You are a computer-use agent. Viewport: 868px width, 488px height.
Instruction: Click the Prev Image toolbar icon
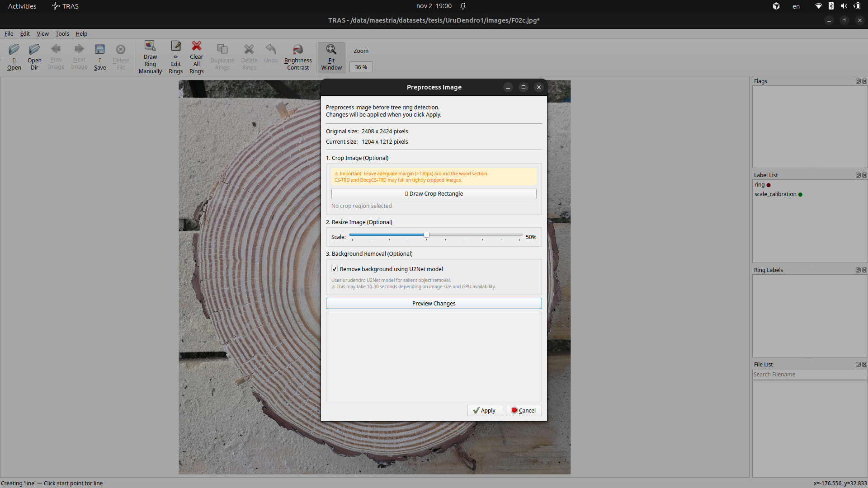coord(56,57)
